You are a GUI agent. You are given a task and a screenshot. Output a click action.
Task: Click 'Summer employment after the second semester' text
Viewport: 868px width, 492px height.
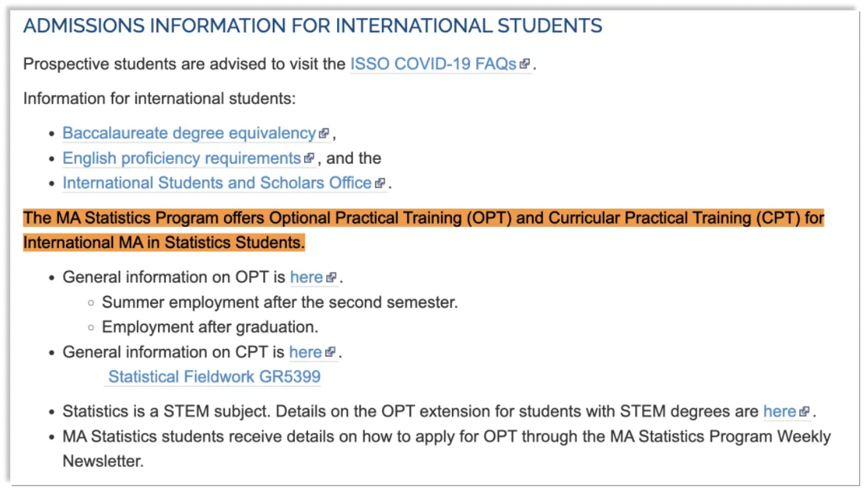pos(280,303)
